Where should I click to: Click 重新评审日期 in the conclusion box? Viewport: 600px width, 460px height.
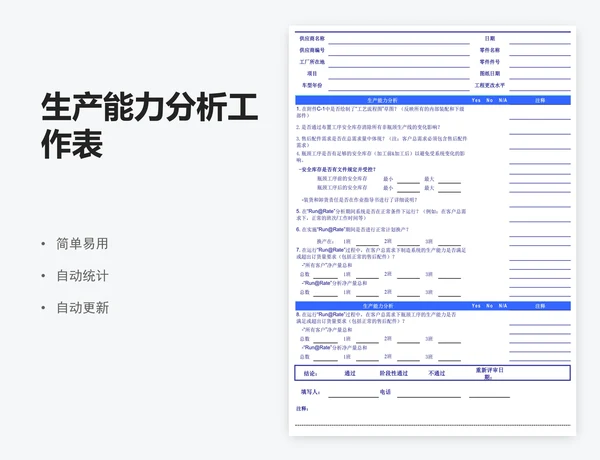pos(489,374)
